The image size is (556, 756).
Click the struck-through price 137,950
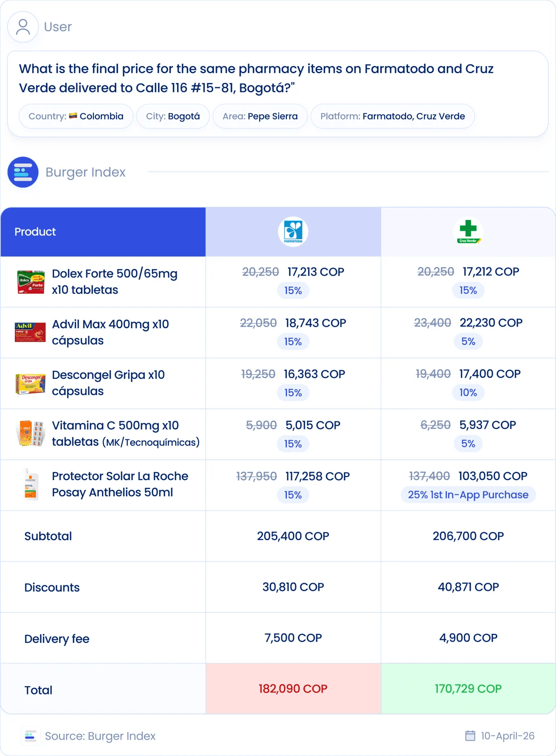257,477
